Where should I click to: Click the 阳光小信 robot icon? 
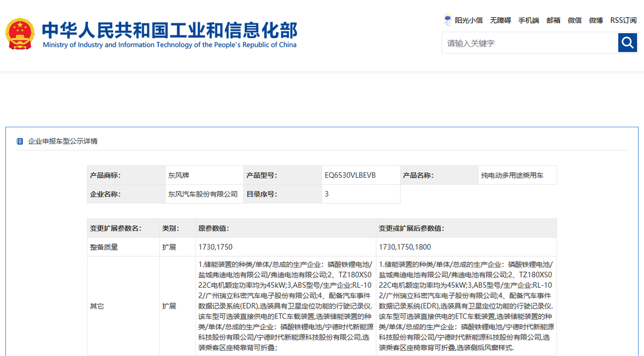[x=448, y=20]
